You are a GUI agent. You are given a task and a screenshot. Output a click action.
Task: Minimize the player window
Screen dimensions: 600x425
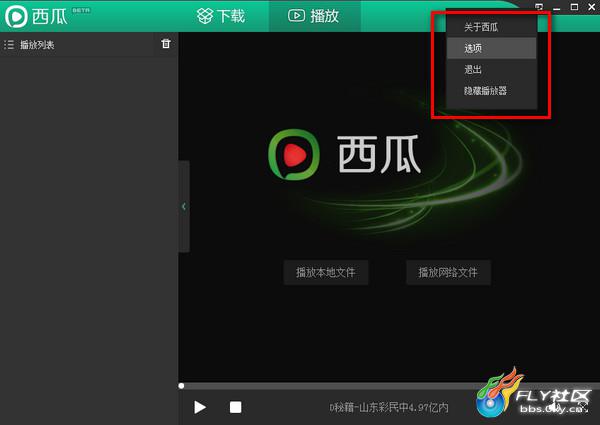click(x=557, y=7)
